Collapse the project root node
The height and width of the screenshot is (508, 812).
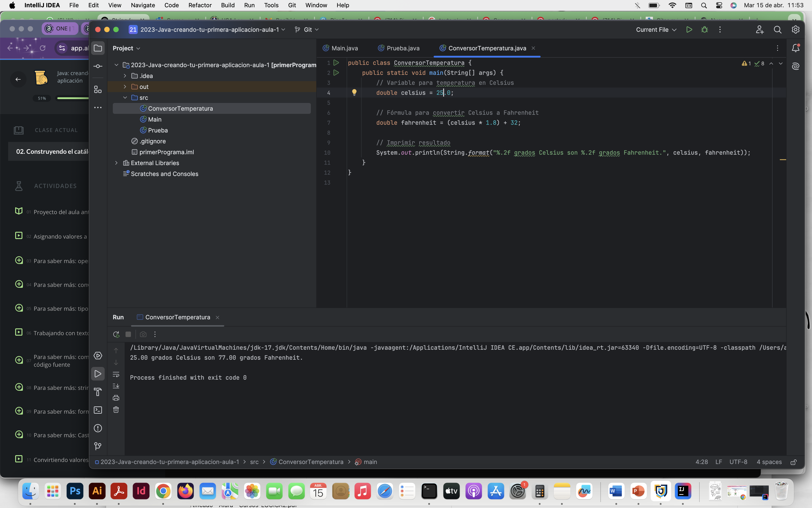116,65
